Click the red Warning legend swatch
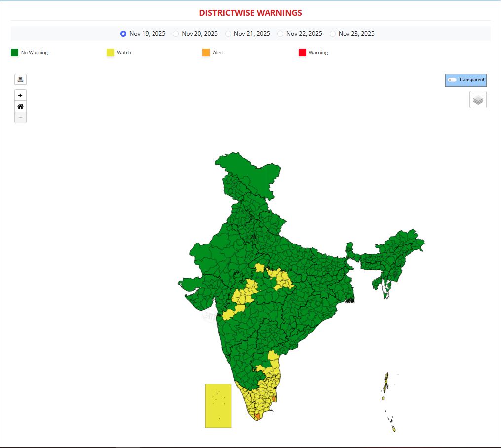 click(302, 53)
